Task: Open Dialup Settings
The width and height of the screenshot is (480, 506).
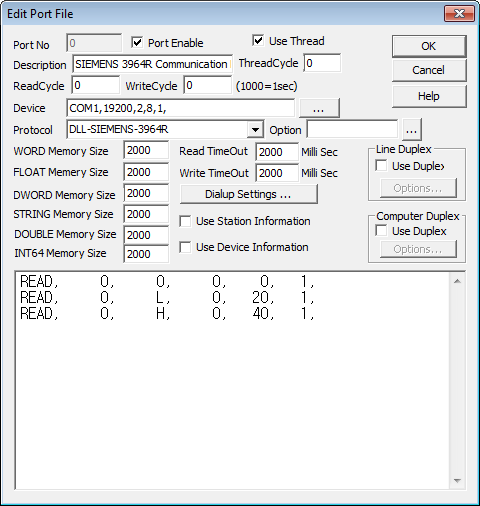Action: click(x=248, y=194)
